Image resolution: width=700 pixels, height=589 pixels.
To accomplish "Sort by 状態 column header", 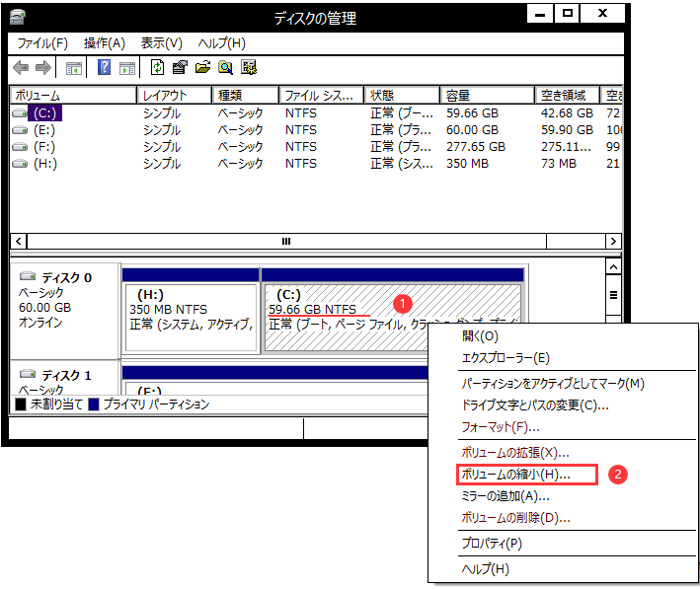I will point(402,95).
